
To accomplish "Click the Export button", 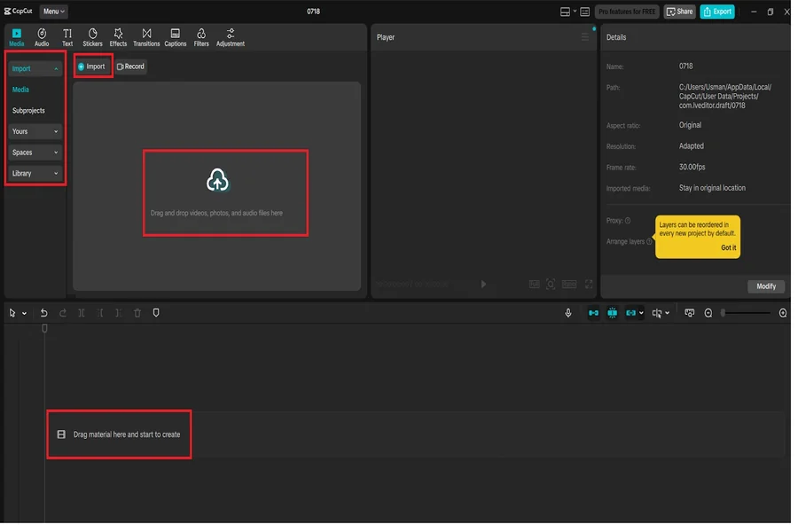I will 716,12.
